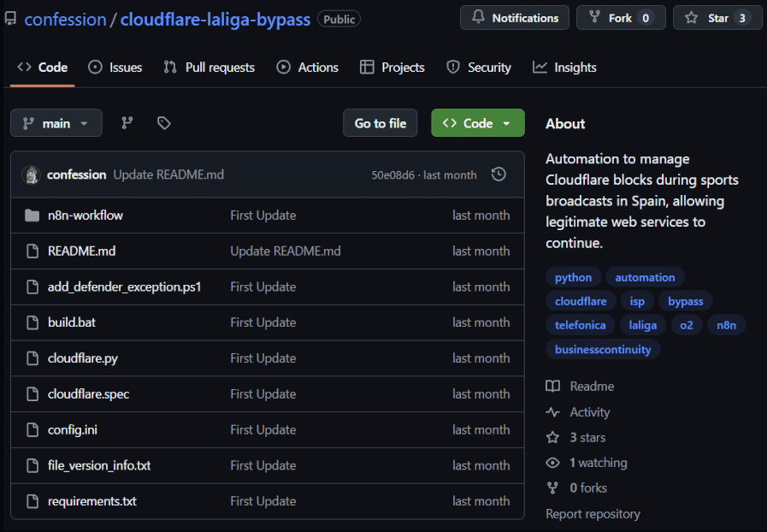View tags via the tag icon
The height and width of the screenshot is (532, 767).
tap(164, 123)
